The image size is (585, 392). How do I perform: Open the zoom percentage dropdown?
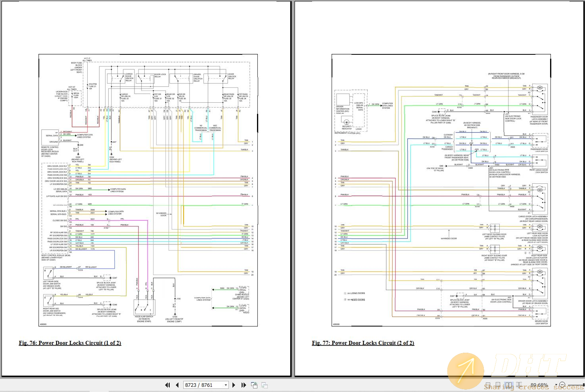pos(556,385)
